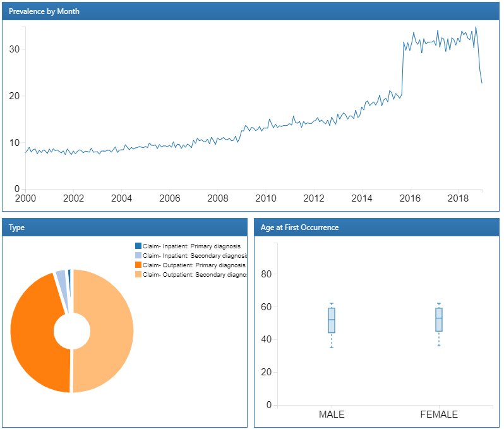Click the FEMALE box plot box
The height and width of the screenshot is (429, 504).
[439, 319]
